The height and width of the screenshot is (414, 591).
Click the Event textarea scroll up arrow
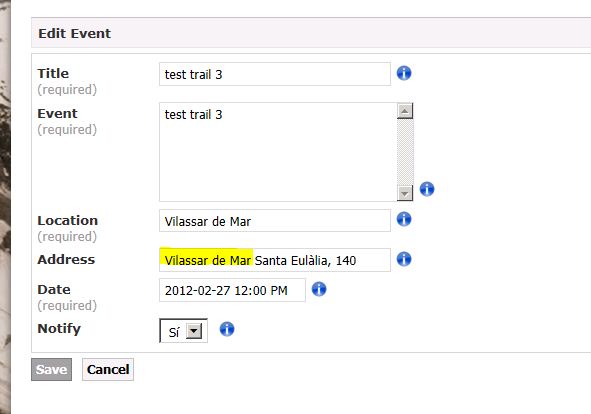coord(405,111)
